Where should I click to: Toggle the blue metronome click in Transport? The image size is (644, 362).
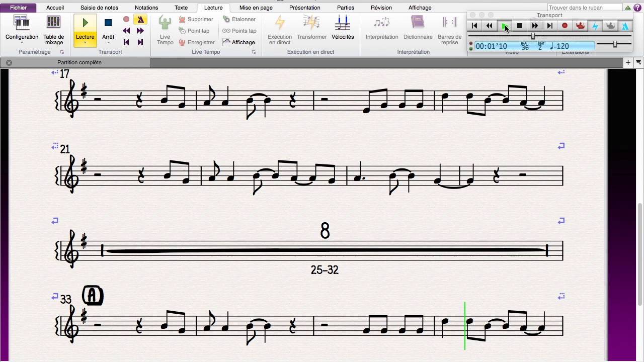click(625, 26)
